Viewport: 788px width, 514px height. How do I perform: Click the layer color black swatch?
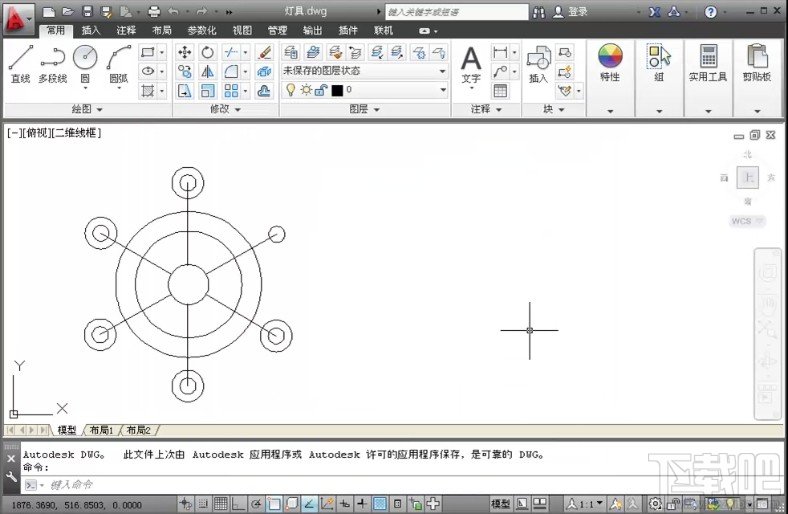[337, 90]
